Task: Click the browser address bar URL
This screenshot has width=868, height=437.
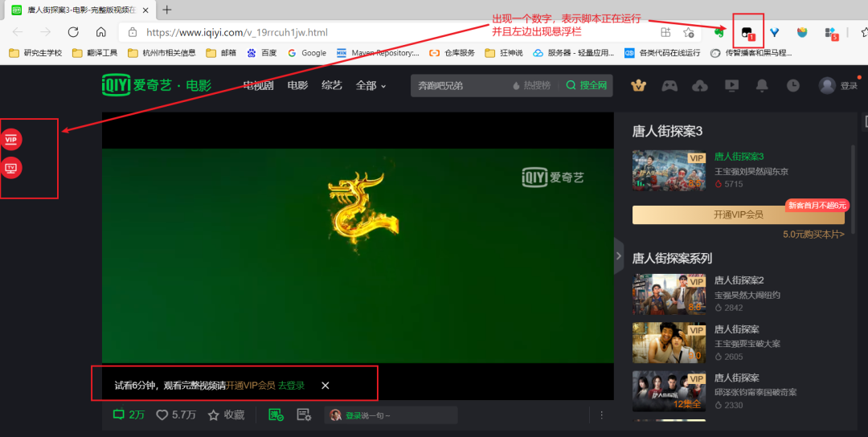Action: tap(237, 33)
